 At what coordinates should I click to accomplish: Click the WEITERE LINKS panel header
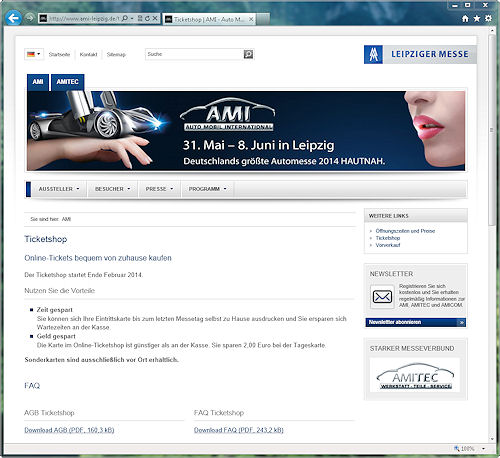pyautogui.click(x=416, y=216)
